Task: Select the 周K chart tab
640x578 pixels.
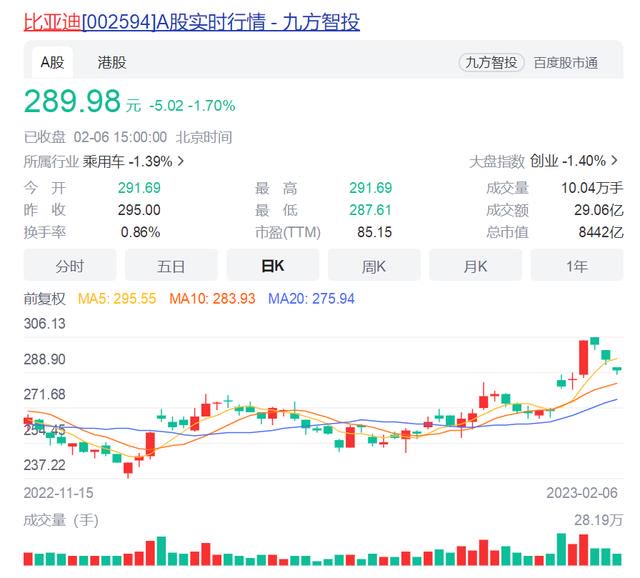Action: [374, 266]
